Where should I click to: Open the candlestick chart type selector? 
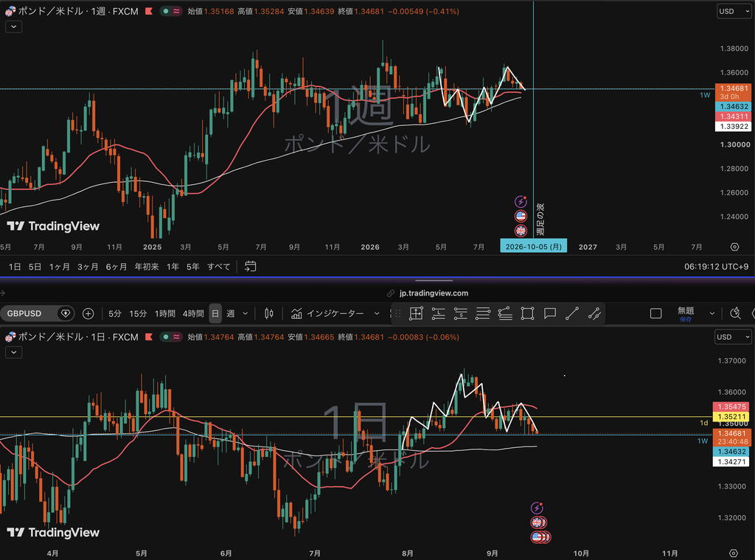pos(269,314)
